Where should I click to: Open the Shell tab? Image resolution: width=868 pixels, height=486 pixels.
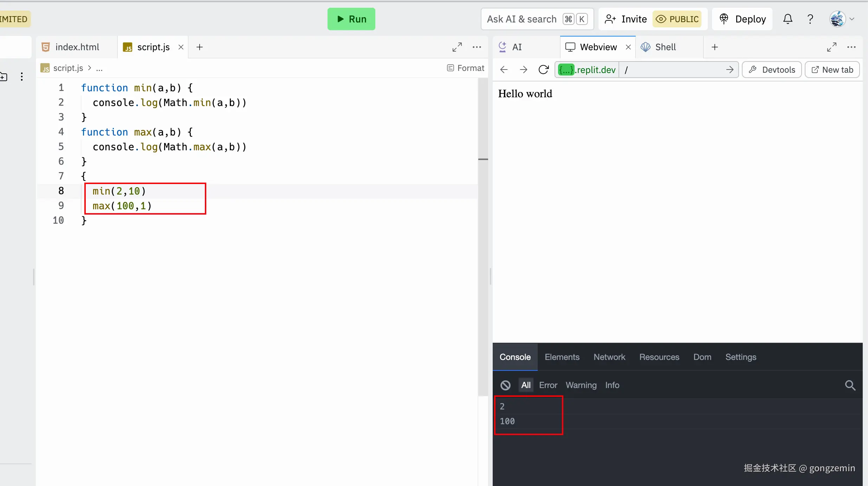665,47
